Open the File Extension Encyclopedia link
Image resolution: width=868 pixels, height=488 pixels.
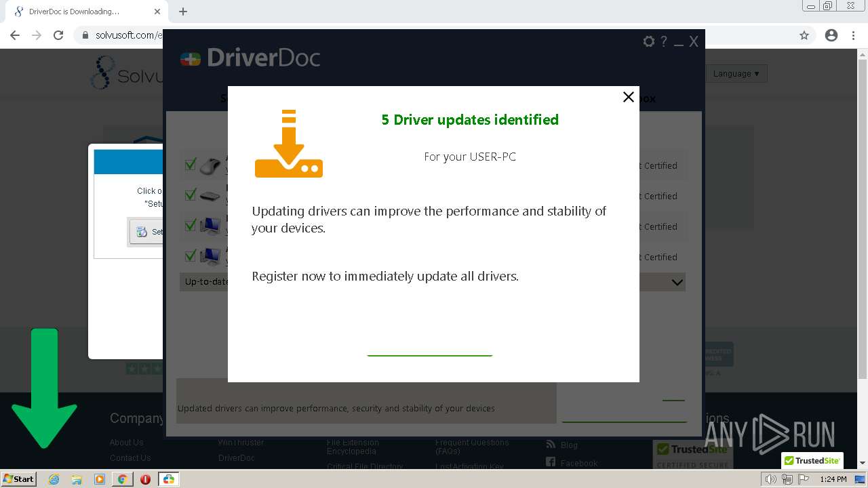tap(353, 447)
